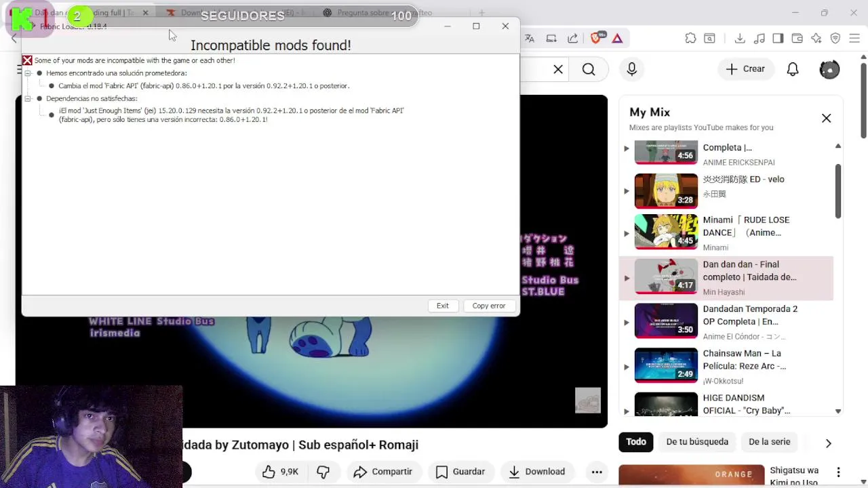Select the 'De tu búsqueda' filter chip
The image size is (868, 488).
697,442
